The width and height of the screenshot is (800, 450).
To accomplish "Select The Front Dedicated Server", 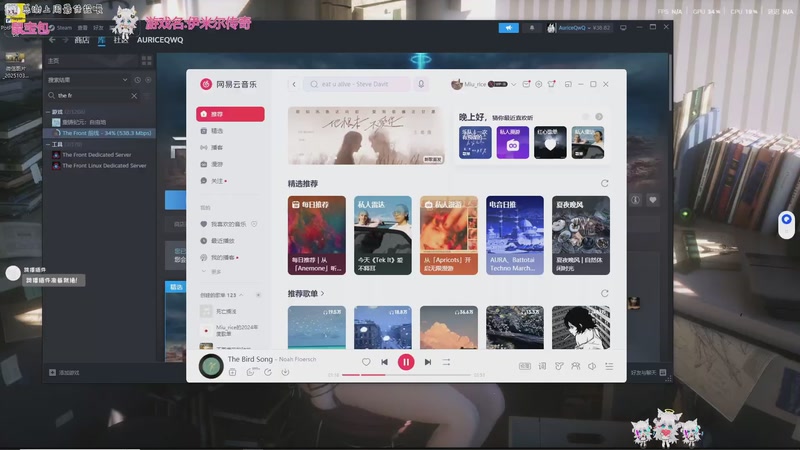I will (x=96, y=155).
